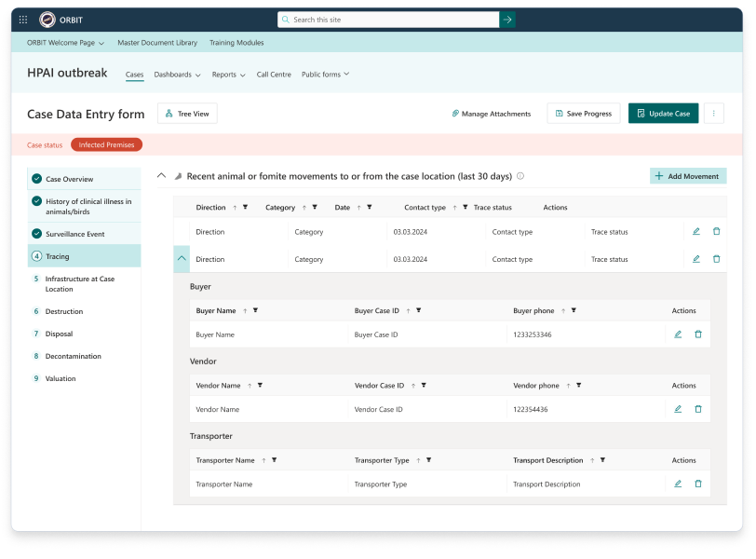Screen dimensions: 756x559
Task: Switch to the Call Centre tab
Action: click(x=274, y=75)
